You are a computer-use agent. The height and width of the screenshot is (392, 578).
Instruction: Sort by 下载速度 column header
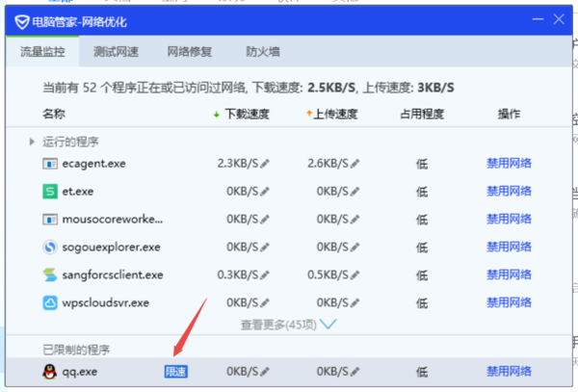coord(245,115)
